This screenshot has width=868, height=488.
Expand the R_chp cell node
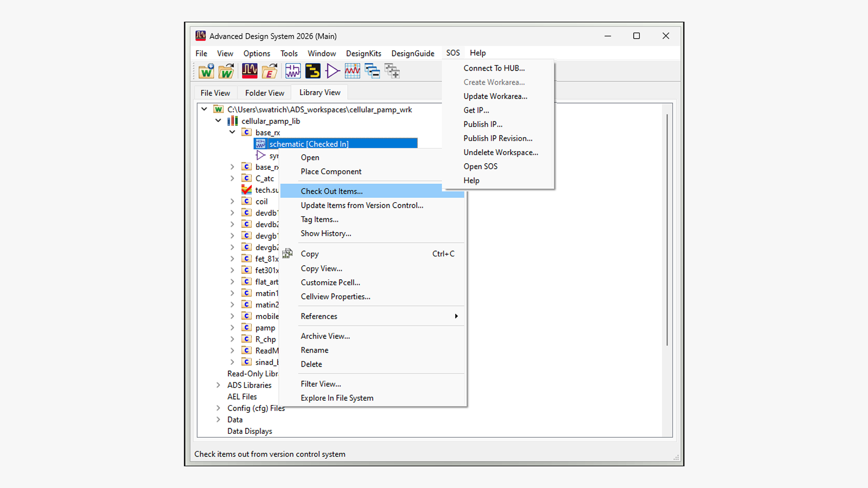pos(232,339)
